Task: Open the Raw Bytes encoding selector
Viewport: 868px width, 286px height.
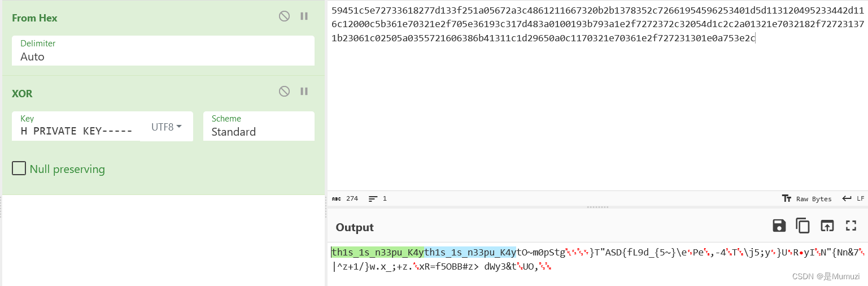Action: [x=806, y=198]
